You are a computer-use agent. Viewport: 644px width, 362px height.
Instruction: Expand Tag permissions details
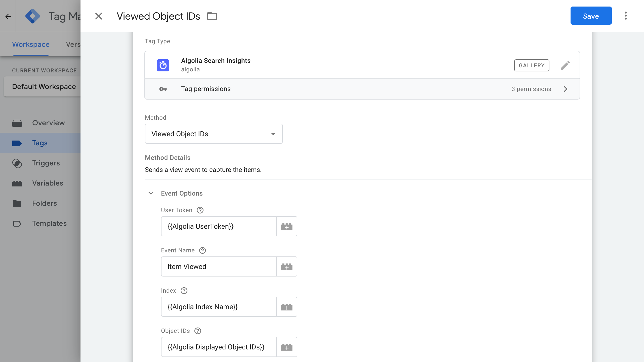[566, 89]
